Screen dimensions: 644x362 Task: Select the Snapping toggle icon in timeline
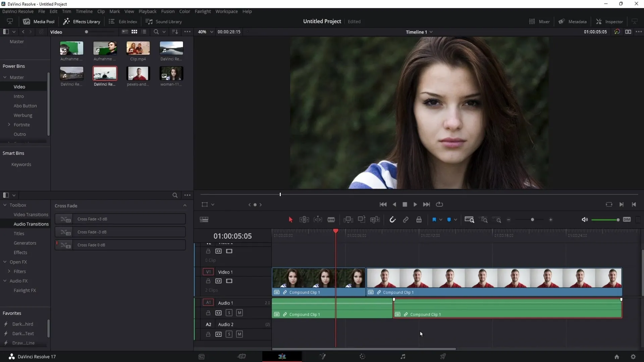click(393, 220)
